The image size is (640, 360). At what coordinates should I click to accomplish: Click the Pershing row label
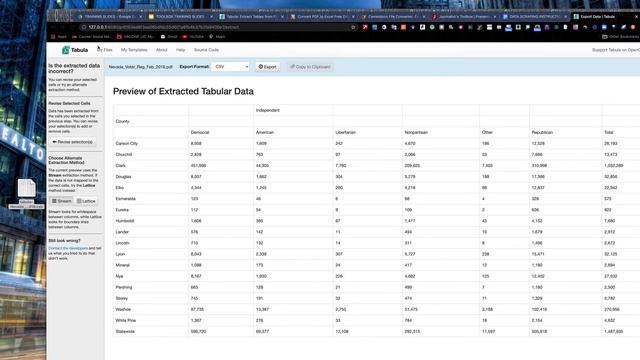[124, 287]
